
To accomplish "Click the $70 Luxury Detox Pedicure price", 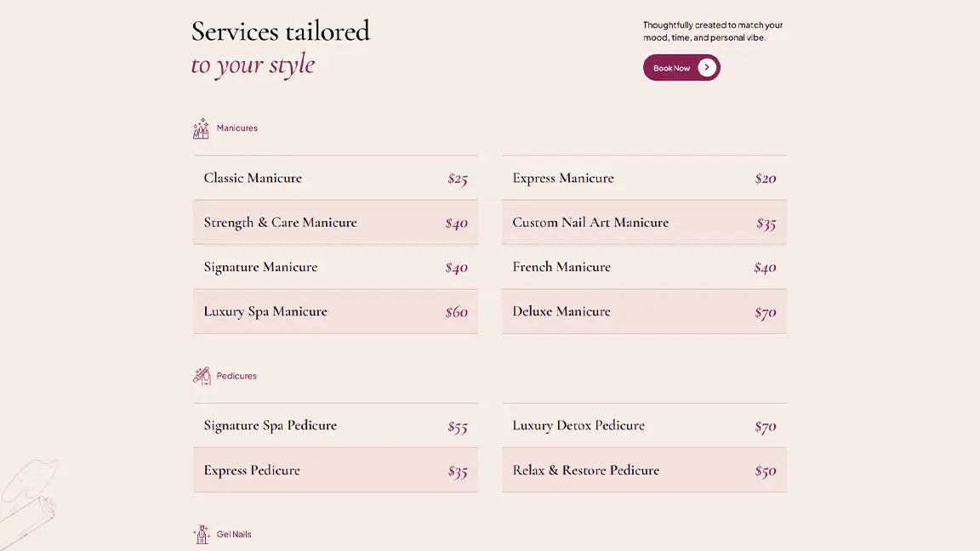I will pos(765,427).
